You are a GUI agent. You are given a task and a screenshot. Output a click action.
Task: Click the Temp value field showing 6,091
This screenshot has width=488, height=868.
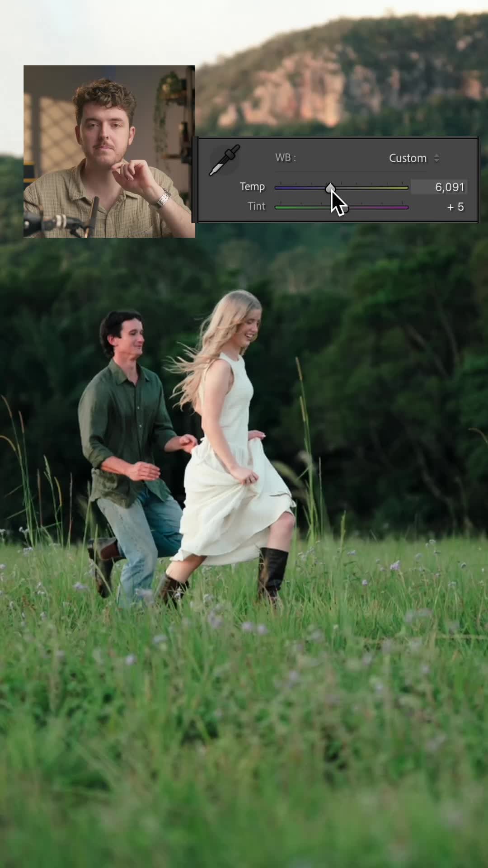(439, 187)
